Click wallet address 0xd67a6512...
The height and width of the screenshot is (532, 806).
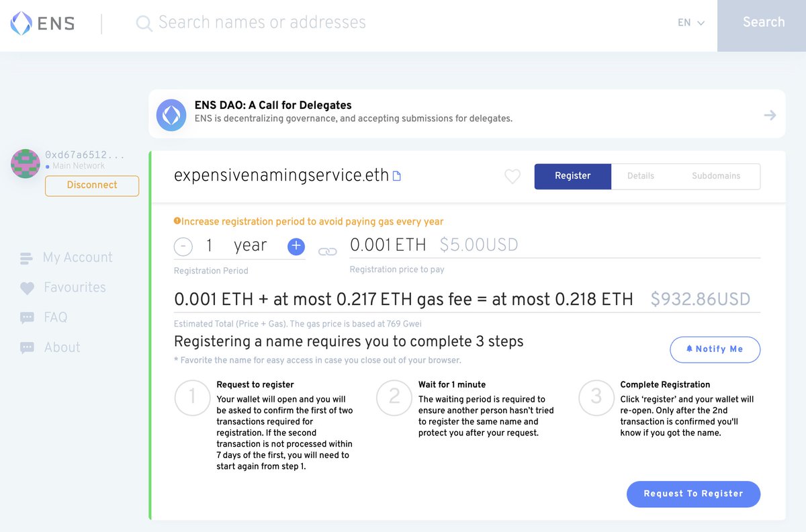pos(85,154)
